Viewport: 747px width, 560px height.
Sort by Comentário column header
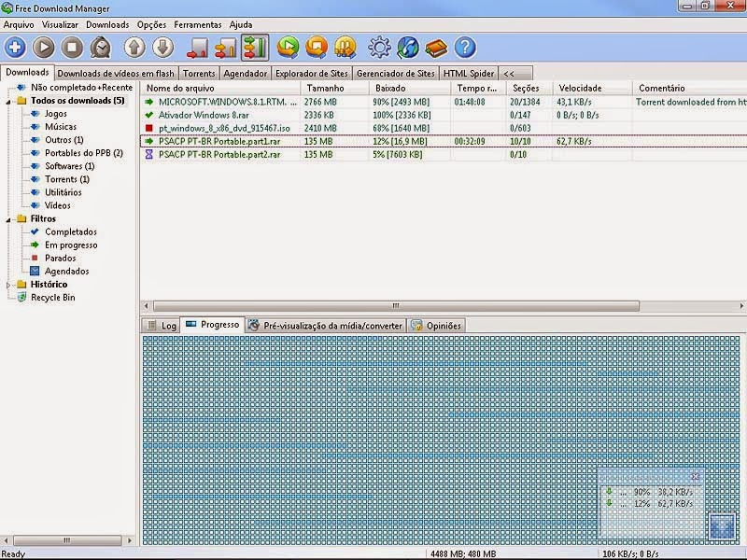pyautogui.click(x=689, y=88)
